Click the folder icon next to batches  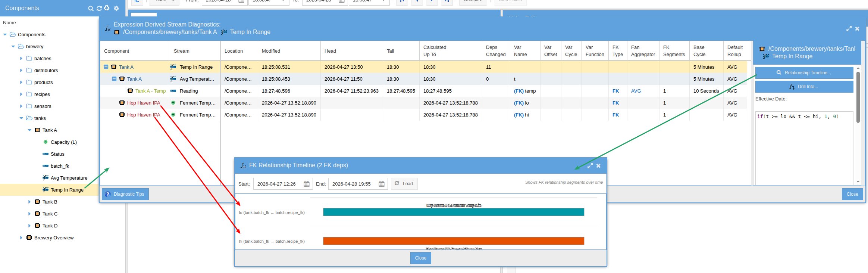coord(29,58)
